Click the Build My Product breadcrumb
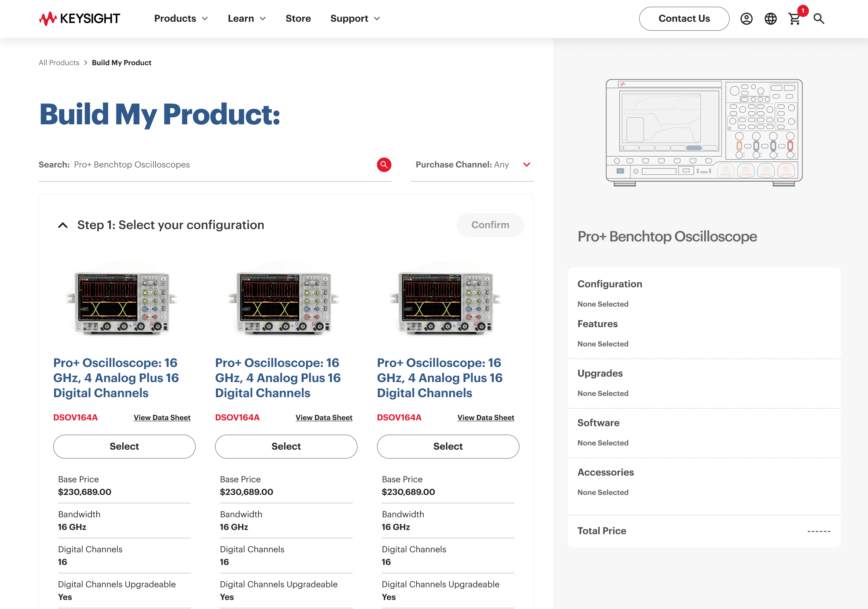The height and width of the screenshot is (609, 868). (x=121, y=63)
